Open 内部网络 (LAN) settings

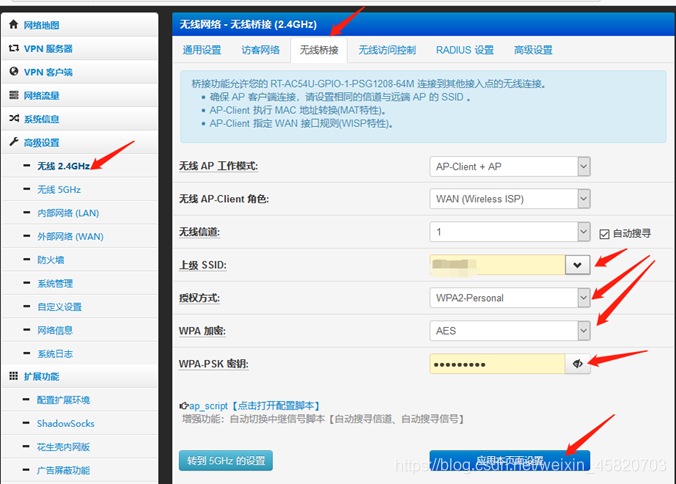pyautogui.click(x=68, y=213)
